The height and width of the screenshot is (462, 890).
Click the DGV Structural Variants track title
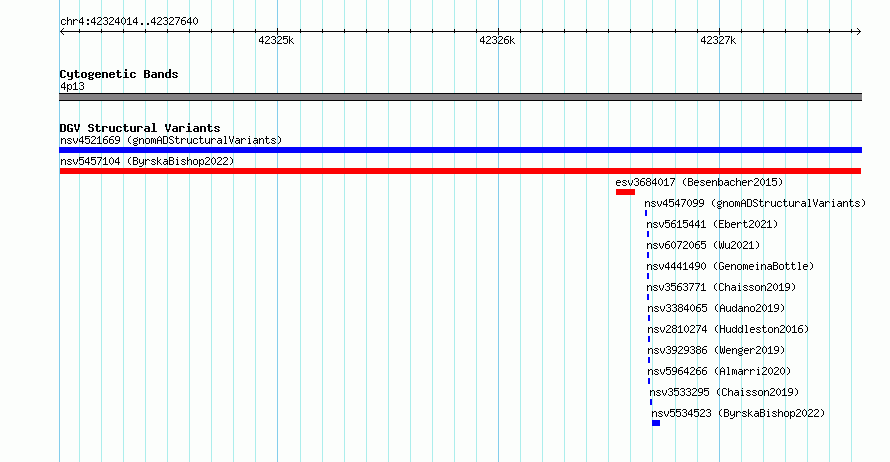[x=140, y=128]
